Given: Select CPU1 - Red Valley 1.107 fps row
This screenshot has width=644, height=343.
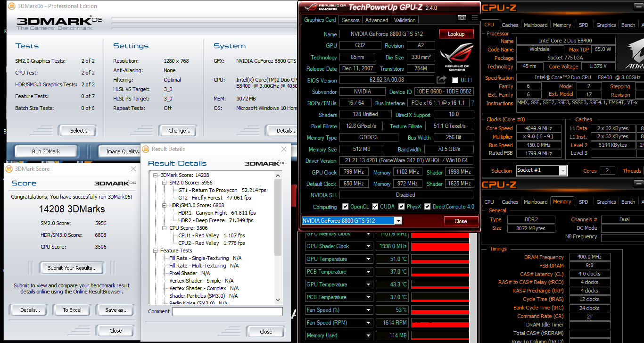Looking at the screenshot, I should [x=212, y=235].
